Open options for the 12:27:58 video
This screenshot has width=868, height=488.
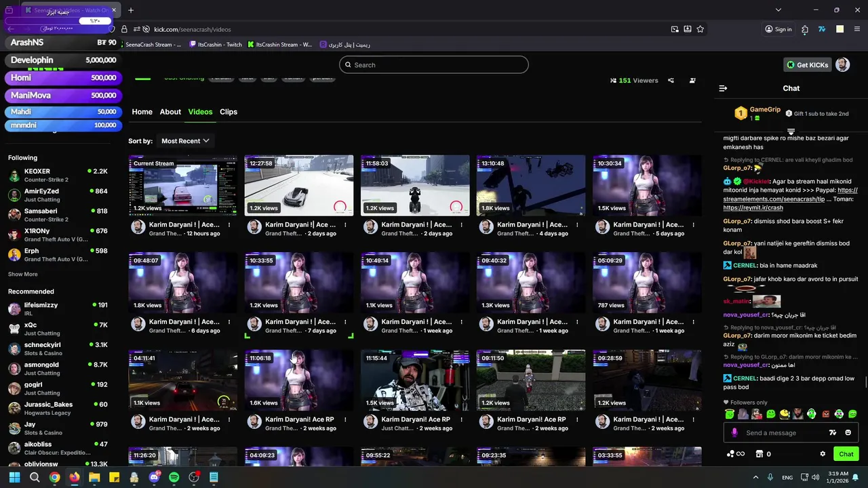click(x=345, y=225)
